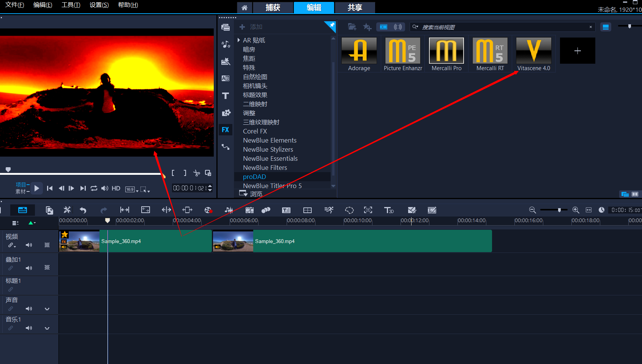Open the sound library music note icon
The height and width of the screenshot is (364, 642).
coord(226,44)
